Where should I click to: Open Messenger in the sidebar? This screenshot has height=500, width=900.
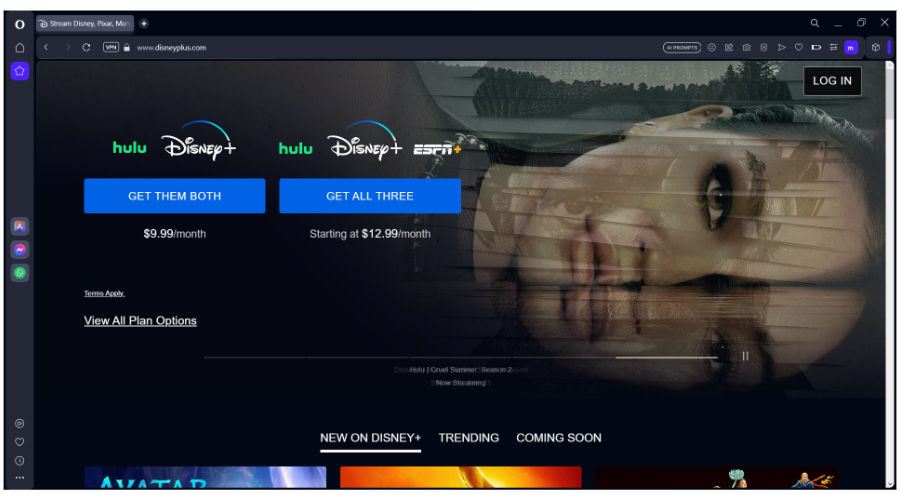coord(20,250)
